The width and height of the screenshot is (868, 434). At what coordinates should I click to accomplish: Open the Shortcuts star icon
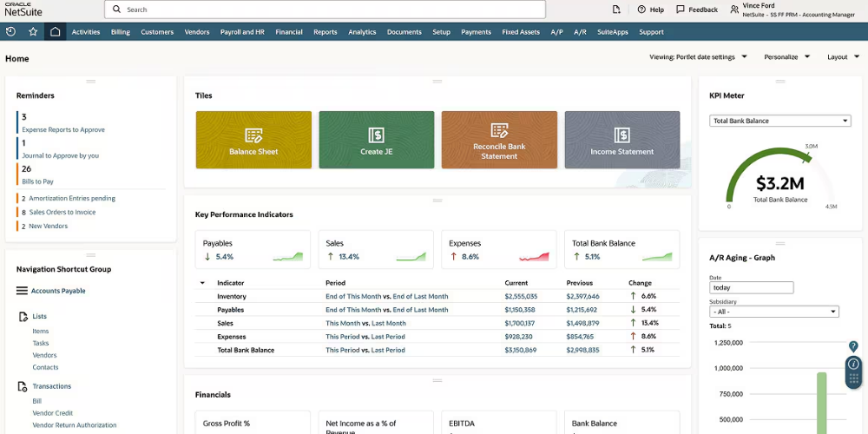pyautogui.click(x=33, y=32)
